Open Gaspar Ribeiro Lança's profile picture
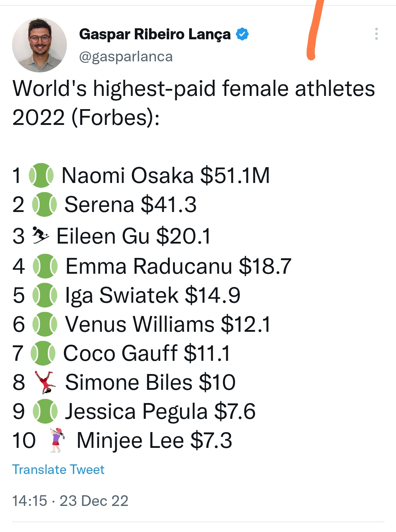 pyautogui.click(x=39, y=45)
